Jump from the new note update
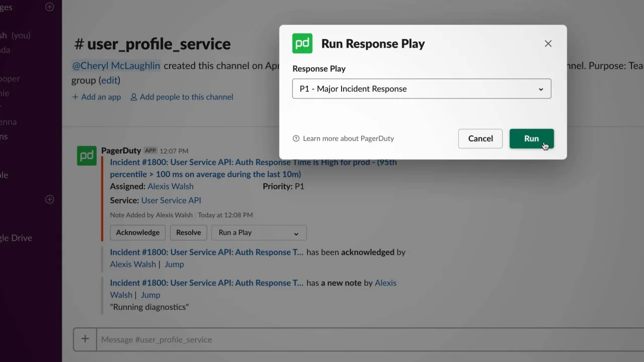This screenshot has height=362, width=644. coord(150,295)
